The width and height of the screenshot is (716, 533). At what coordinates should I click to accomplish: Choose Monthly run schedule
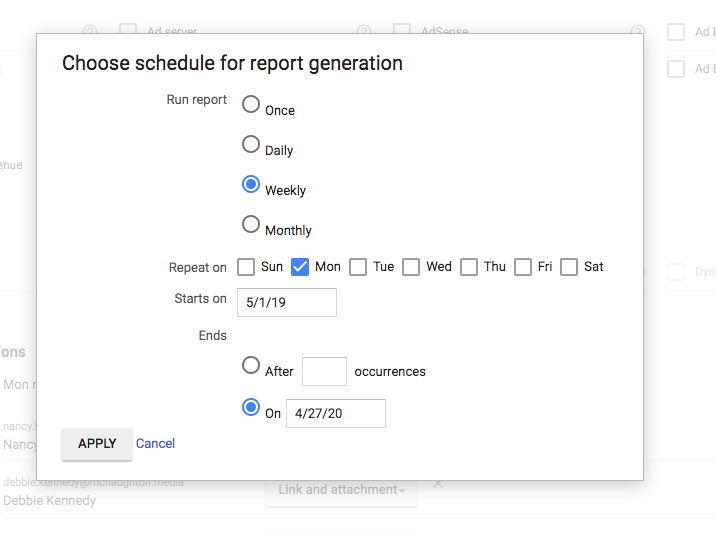(x=251, y=225)
